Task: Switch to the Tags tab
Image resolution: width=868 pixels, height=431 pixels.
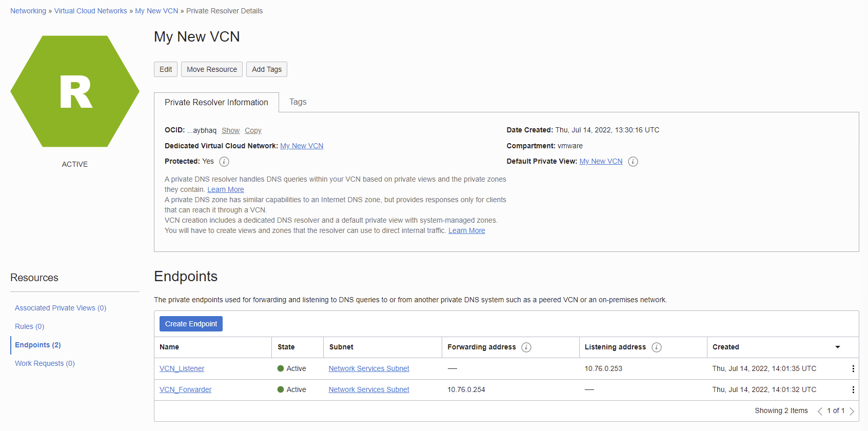Action: [298, 102]
